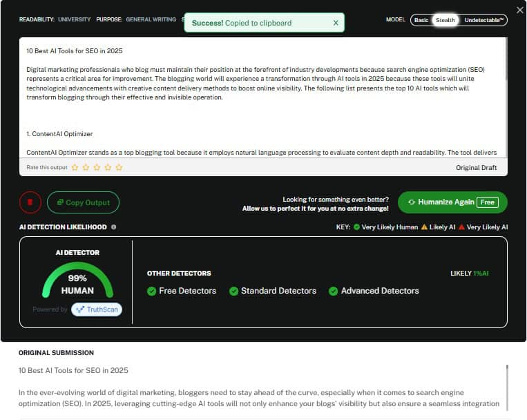This screenshot has height=420, width=527.
Task: Click the 'Very Likely AI' red warning icon
Action: tap(461, 227)
